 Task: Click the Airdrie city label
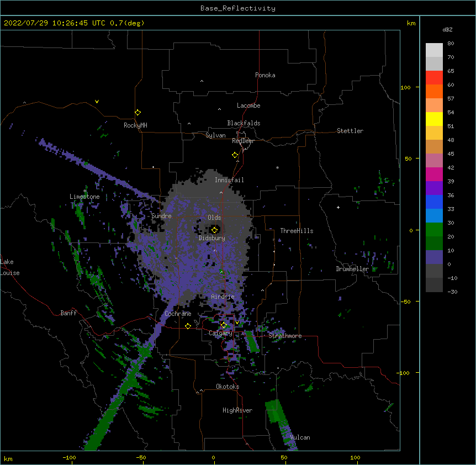point(223,297)
